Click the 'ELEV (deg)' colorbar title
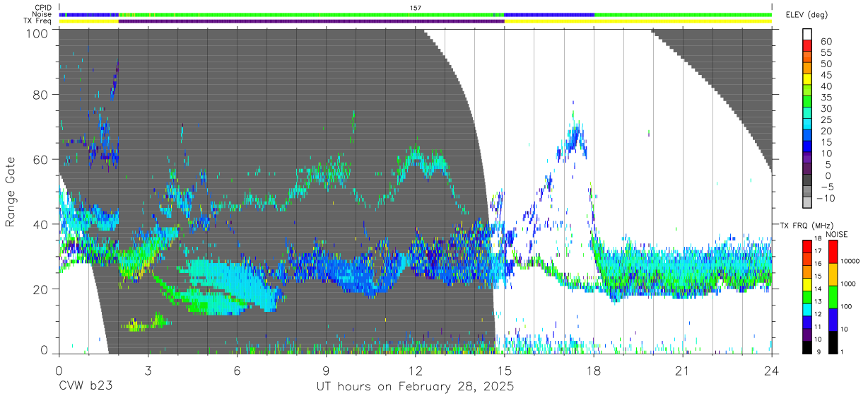868x401 pixels. click(807, 14)
